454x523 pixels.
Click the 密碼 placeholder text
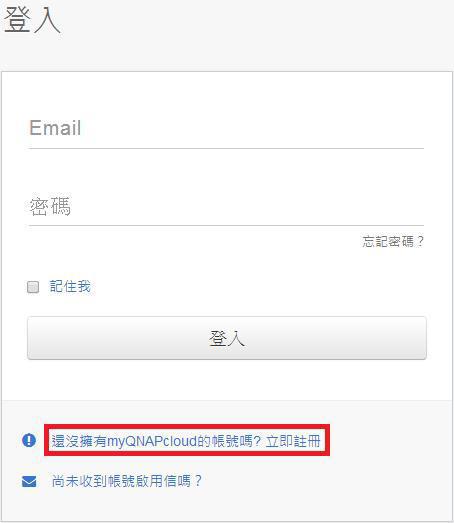[x=50, y=206]
